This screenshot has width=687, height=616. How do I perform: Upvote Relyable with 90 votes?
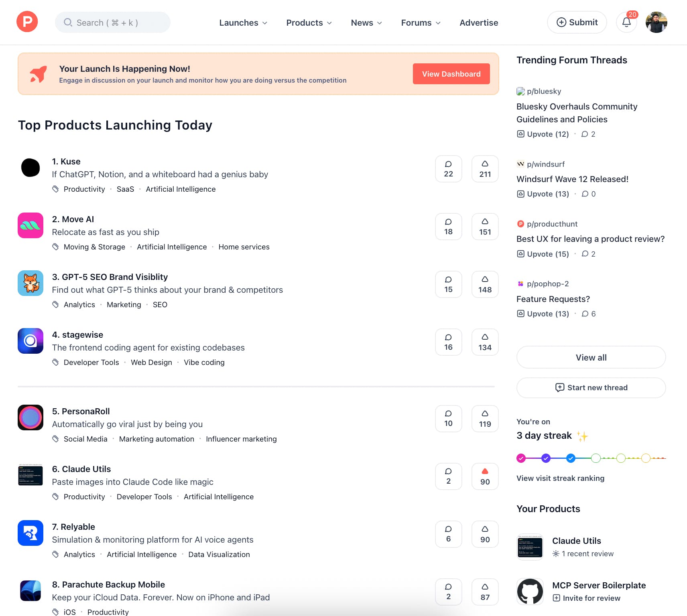tap(485, 534)
